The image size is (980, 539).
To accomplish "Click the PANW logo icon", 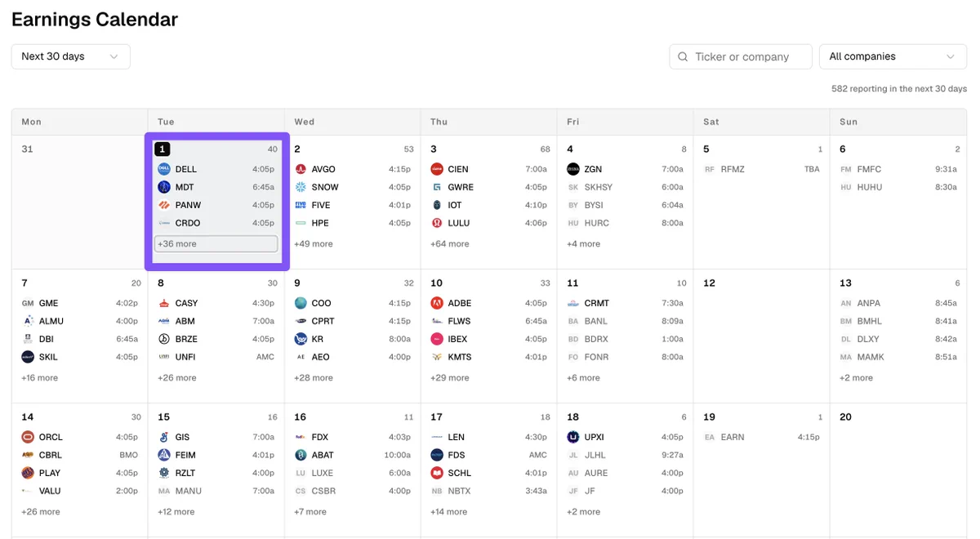I will (x=163, y=205).
